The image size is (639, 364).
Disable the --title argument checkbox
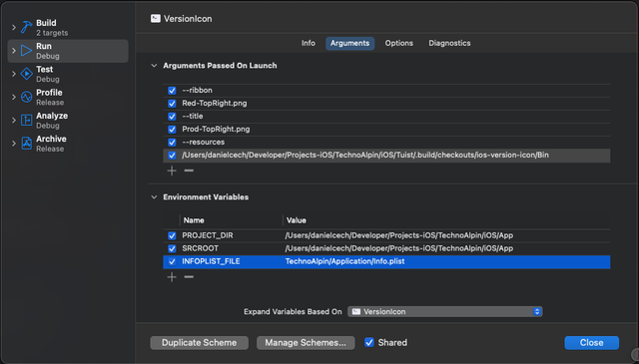pyautogui.click(x=172, y=117)
